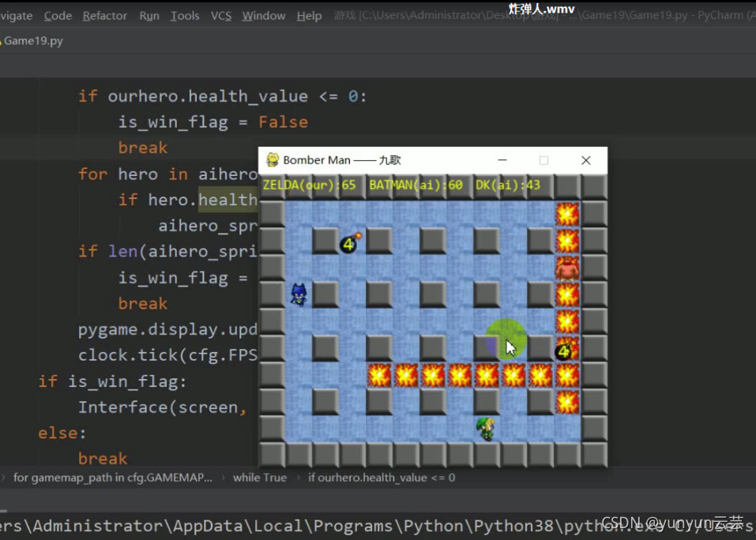
Task: Click the disabled maximize button of Bomber Man
Action: pyautogui.click(x=543, y=160)
